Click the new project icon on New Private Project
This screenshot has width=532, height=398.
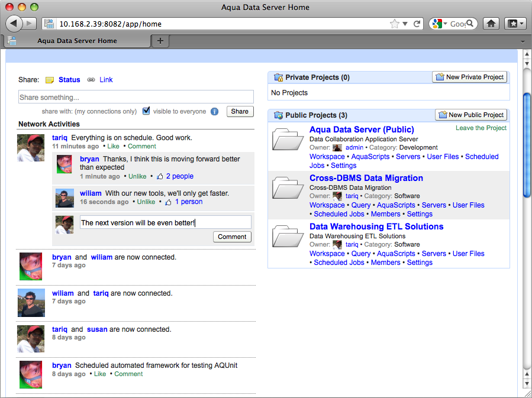(x=440, y=77)
